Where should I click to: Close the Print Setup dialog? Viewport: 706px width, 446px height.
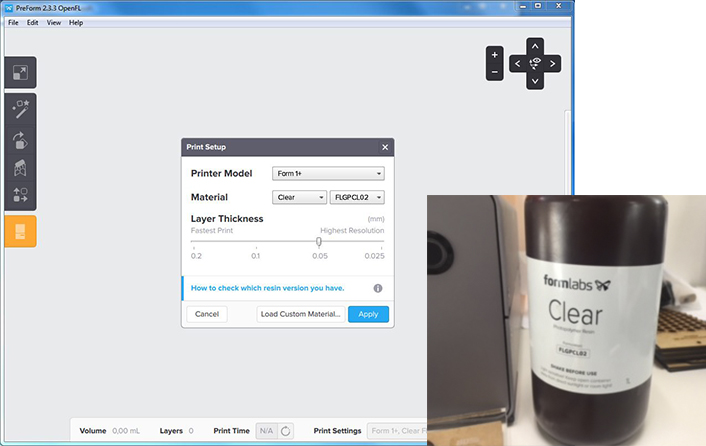385,147
